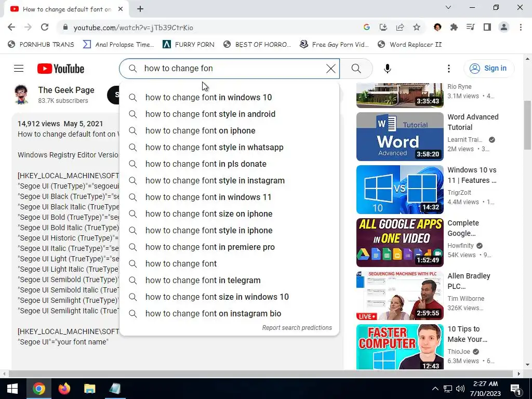Open Windows 10 vs 11 video thumbnail
The height and width of the screenshot is (399, 532).
pyautogui.click(x=400, y=189)
